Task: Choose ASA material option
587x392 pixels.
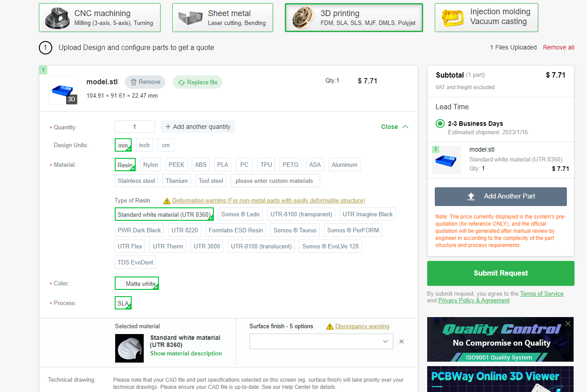Action: tap(315, 165)
